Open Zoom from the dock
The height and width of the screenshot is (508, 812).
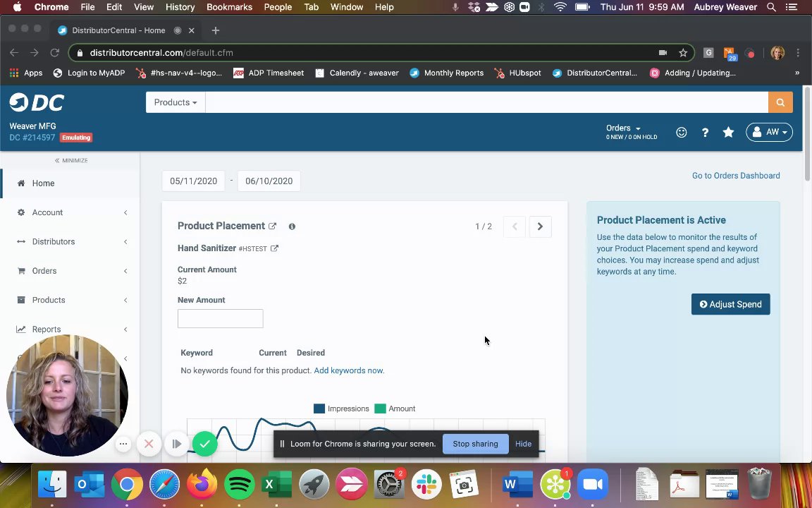coord(593,484)
